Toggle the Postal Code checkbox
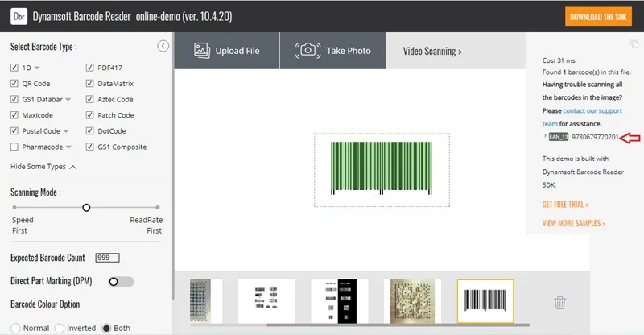Image resolution: width=644 pixels, height=335 pixels. tap(14, 130)
